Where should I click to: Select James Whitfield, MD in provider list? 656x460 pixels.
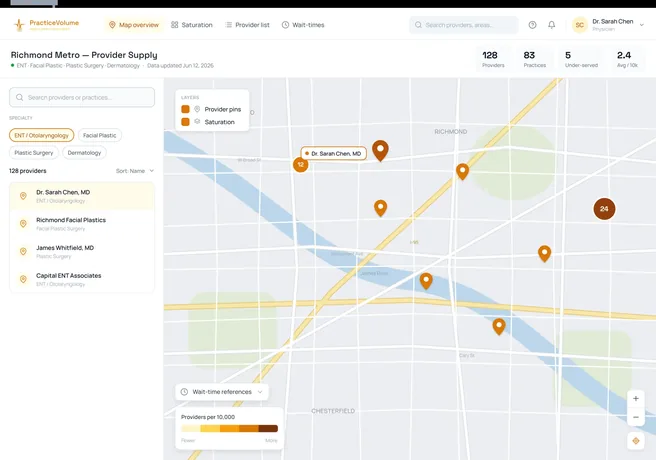(x=82, y=252)
